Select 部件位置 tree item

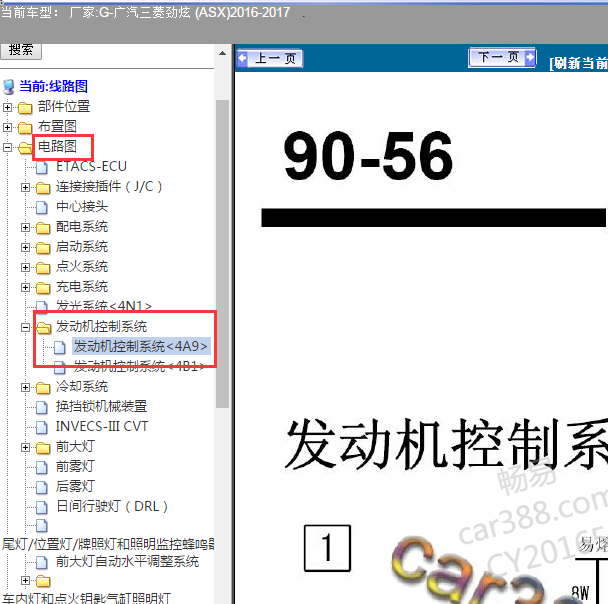coord(64,106)
